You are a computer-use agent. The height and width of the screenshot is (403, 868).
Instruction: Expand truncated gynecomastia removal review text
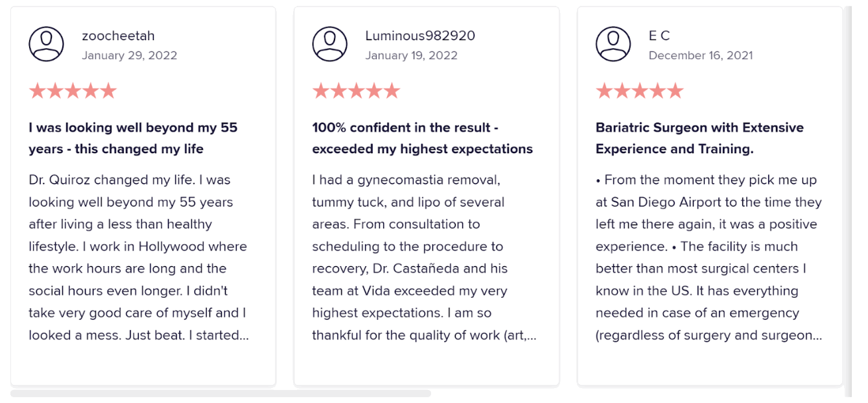[x=425, y=258]
